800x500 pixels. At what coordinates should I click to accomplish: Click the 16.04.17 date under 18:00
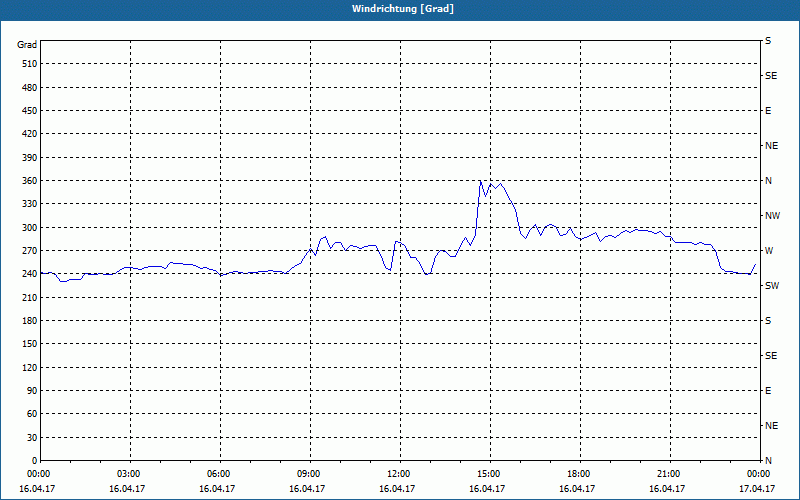(x=577, y=488)
